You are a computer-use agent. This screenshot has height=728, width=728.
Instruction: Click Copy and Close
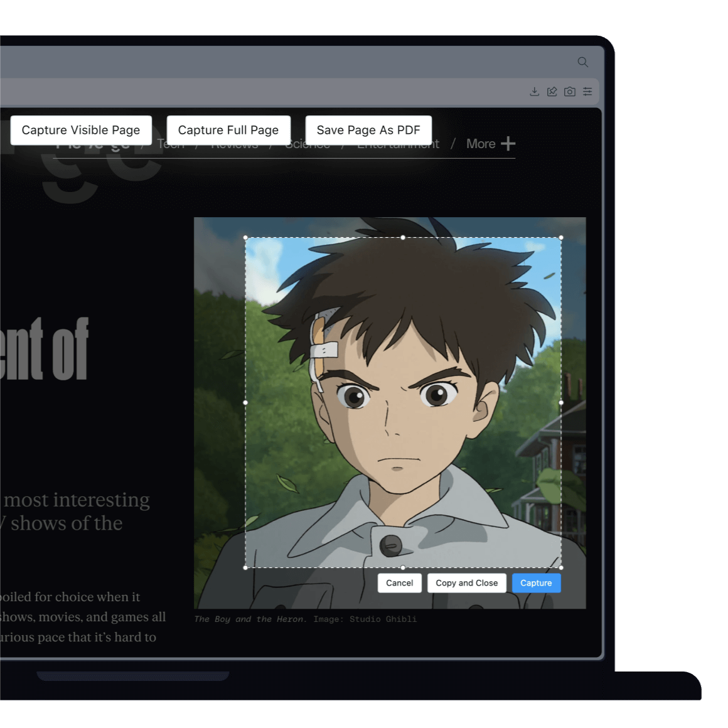466,583
